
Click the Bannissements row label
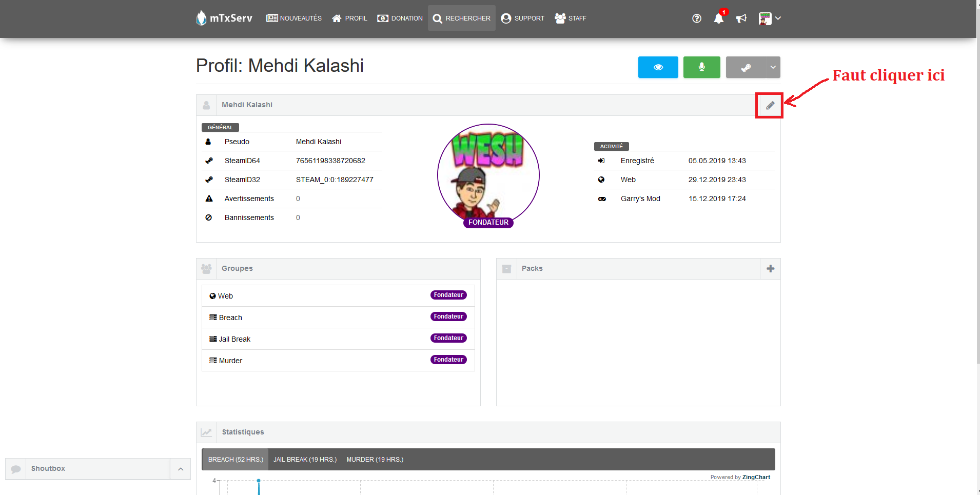click(x=249, y=217)
